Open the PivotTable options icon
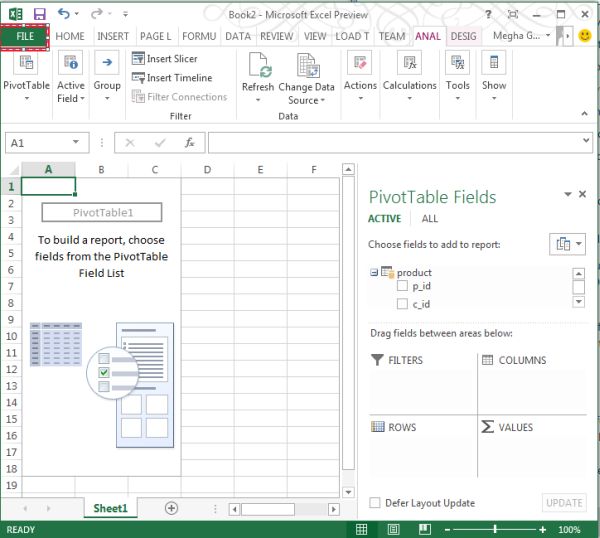Screen dimensions: 600x538 point(26,62)
